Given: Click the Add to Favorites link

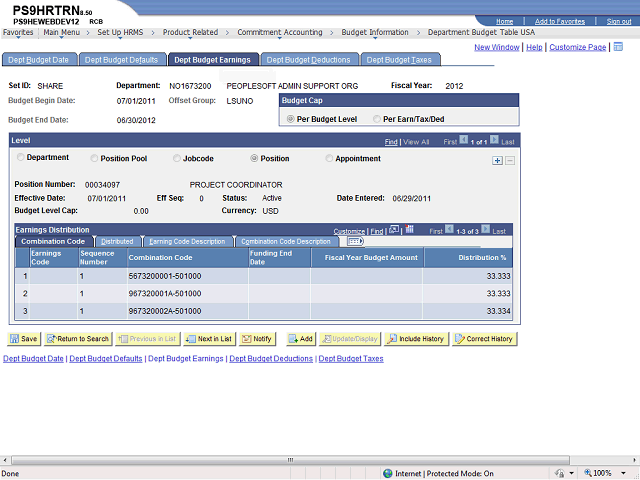Looking at the screenshot, I should pyautogui.click(x=560, y=21).
